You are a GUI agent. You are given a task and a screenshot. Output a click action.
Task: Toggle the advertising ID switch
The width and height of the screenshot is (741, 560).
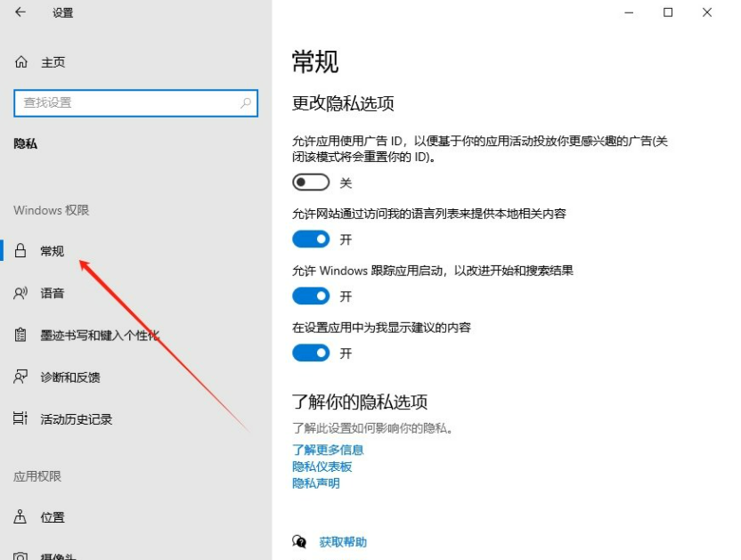(x=311, y=183)
